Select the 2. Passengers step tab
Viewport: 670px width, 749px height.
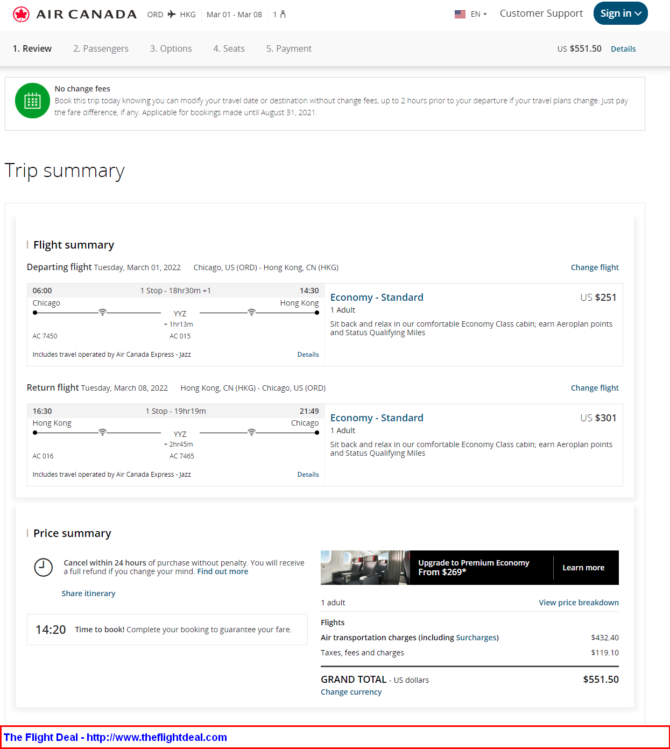click(101, 49)
